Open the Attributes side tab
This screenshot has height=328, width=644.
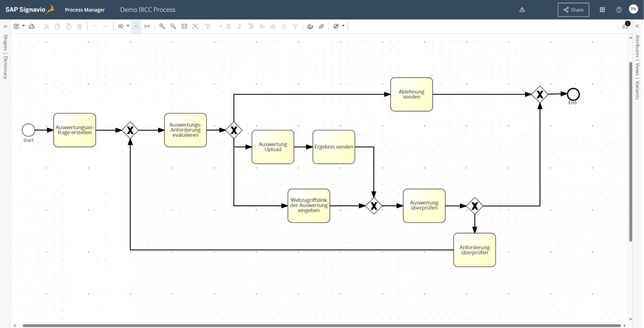click(x=637, y=46)
